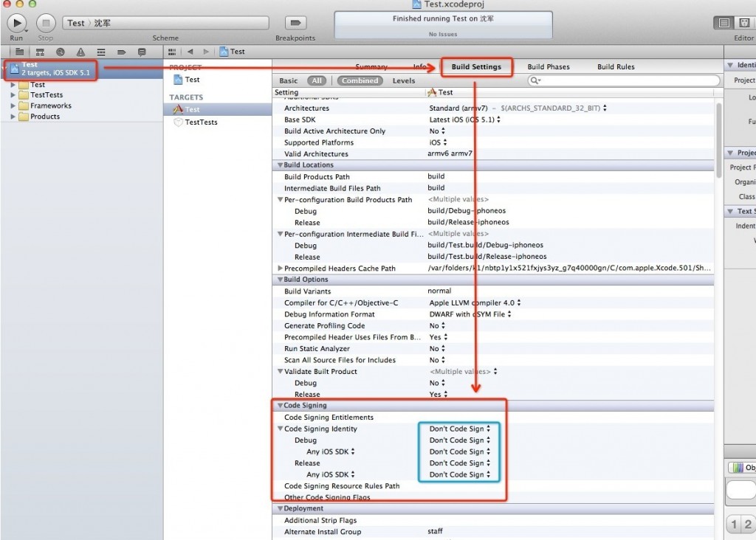This screenshot has width=756, height=540.
Task: Select the TestTests target
Action: point(201,122)
